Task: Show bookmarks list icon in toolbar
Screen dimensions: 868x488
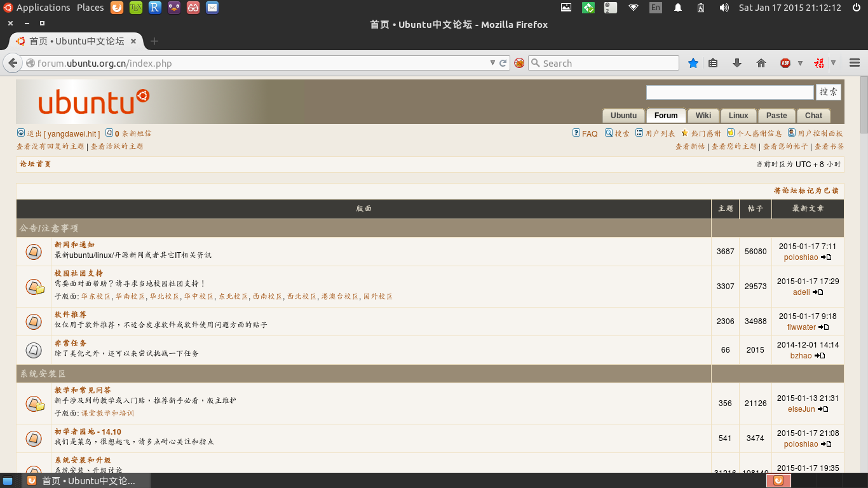Action: point(713,63)
